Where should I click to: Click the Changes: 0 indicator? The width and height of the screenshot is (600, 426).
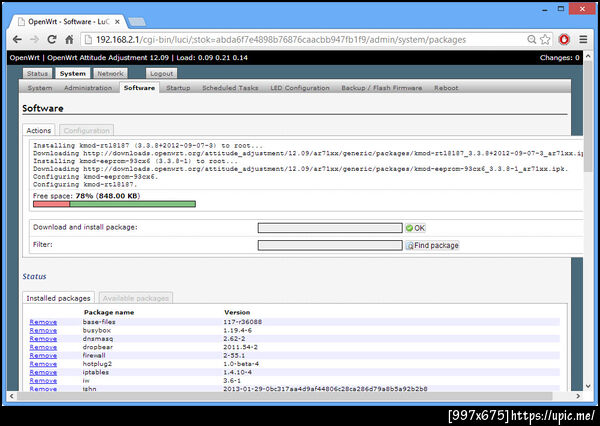560,58
